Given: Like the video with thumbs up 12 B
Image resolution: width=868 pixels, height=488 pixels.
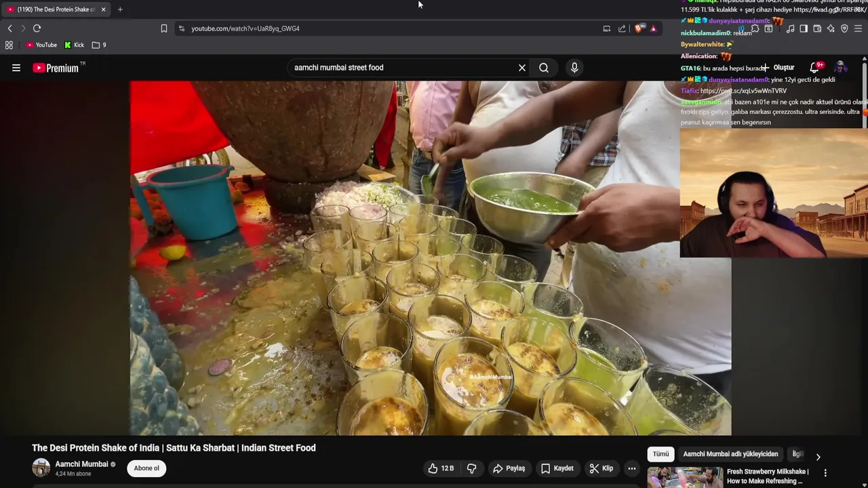Looking at the screenshot, I should point(441,468).
